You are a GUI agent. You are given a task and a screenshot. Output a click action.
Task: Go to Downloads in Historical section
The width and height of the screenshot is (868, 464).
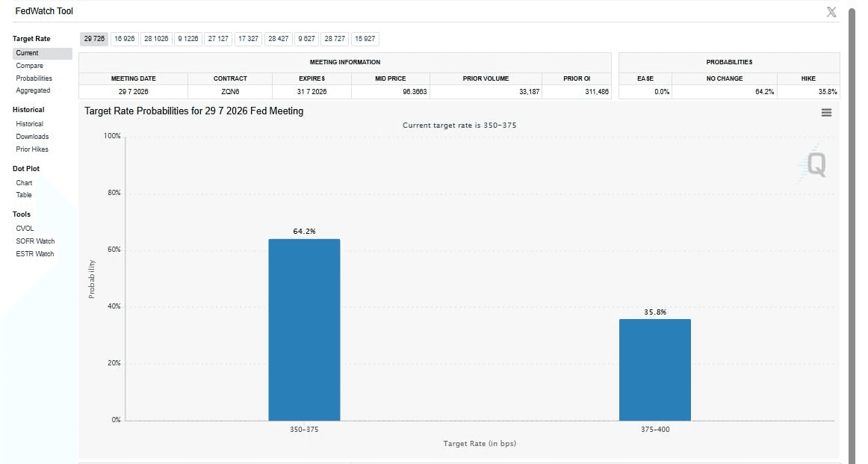(32, 136)
